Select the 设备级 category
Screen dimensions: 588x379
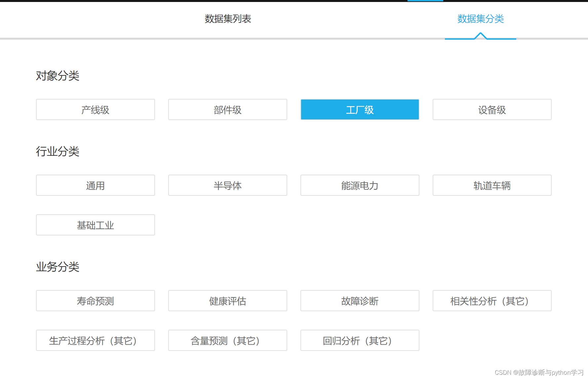(492, 109)
